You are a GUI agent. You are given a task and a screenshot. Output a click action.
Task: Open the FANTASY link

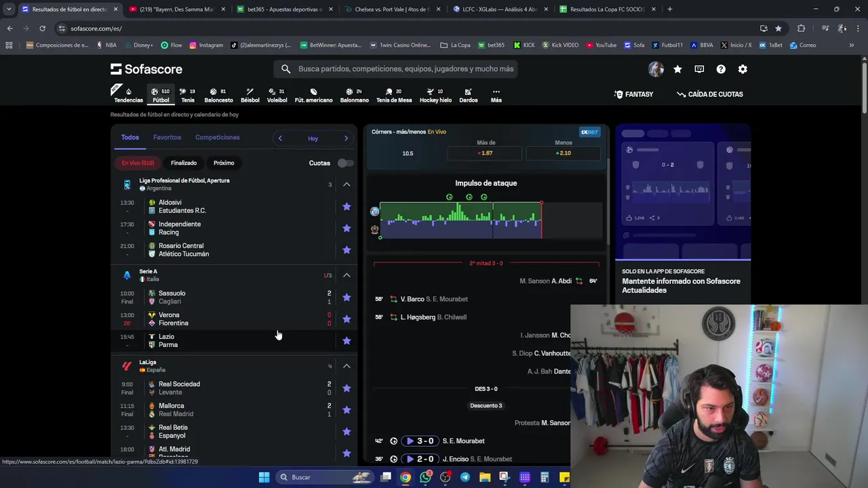pos(633,94)
